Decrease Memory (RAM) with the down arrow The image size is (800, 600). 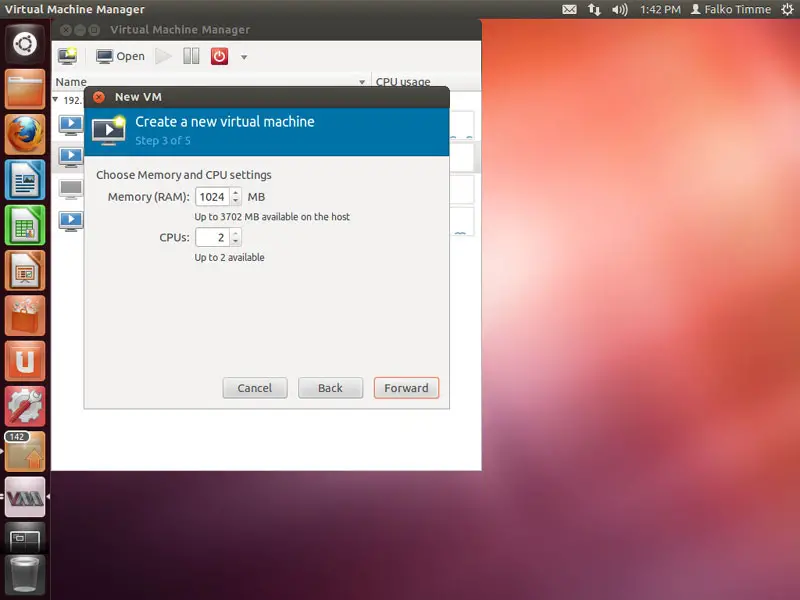pos(236,201)
